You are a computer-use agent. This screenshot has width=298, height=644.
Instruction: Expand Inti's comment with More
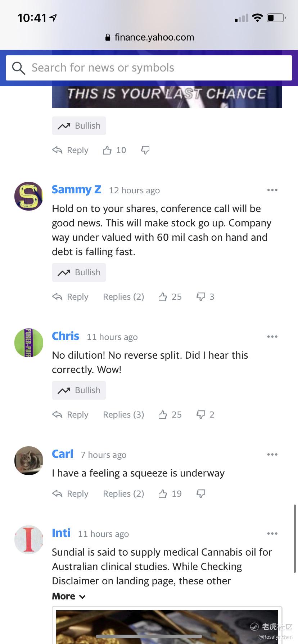[x=69, y=597]
